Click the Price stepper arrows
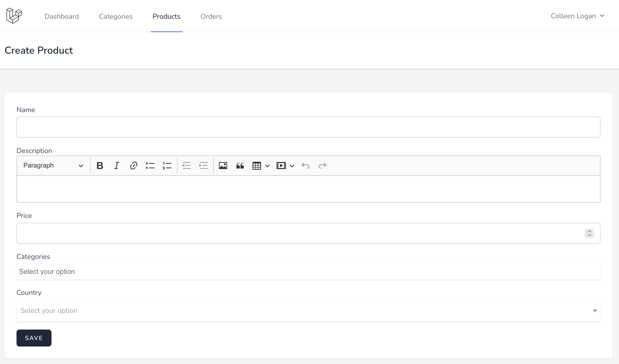 click(589, 233)
